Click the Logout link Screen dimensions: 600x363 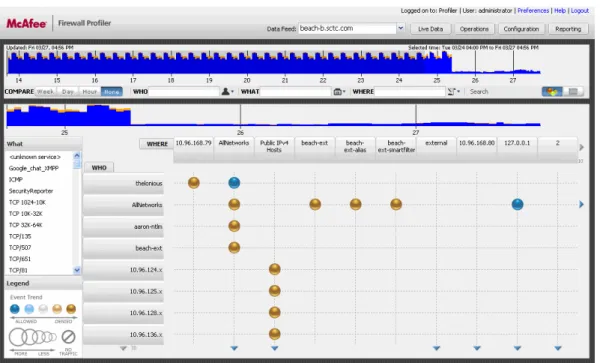click(x=580, y=11)
